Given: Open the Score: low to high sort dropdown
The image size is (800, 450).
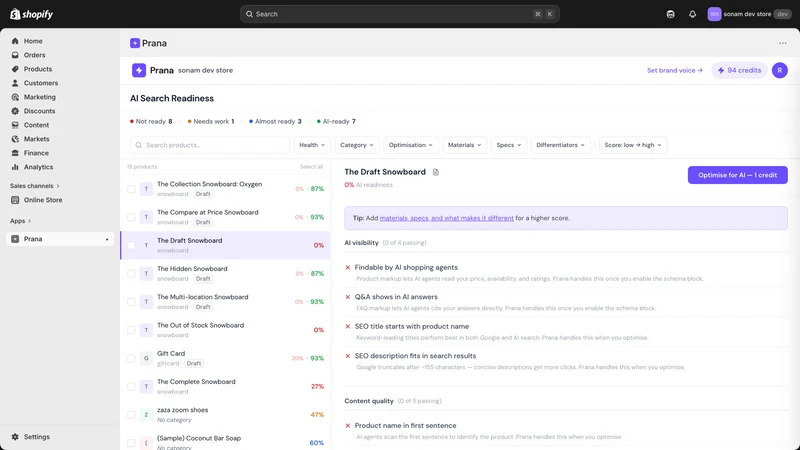Looking at the screenshot, I should click(x=633, y=145).
